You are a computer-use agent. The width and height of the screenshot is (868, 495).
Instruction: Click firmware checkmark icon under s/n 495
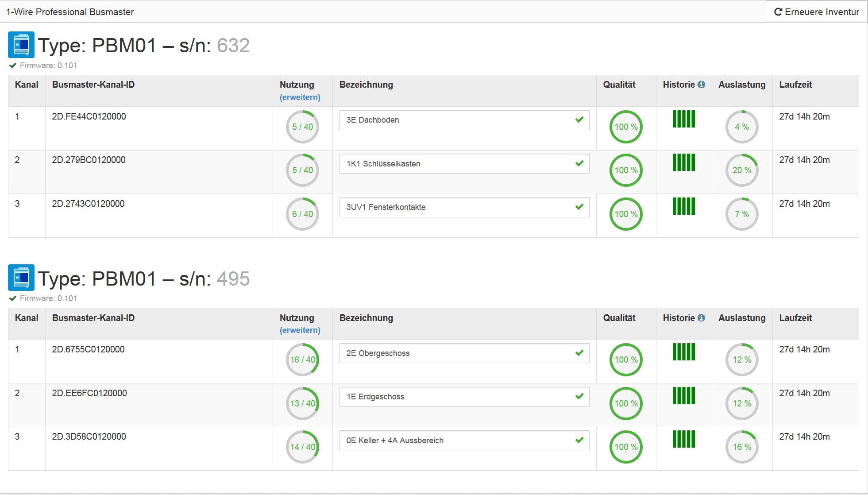(13, 298)
